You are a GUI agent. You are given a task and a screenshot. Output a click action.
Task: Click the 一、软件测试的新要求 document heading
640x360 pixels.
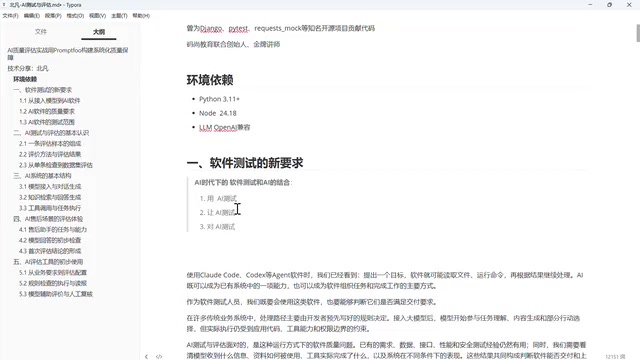tap(245, 163)
